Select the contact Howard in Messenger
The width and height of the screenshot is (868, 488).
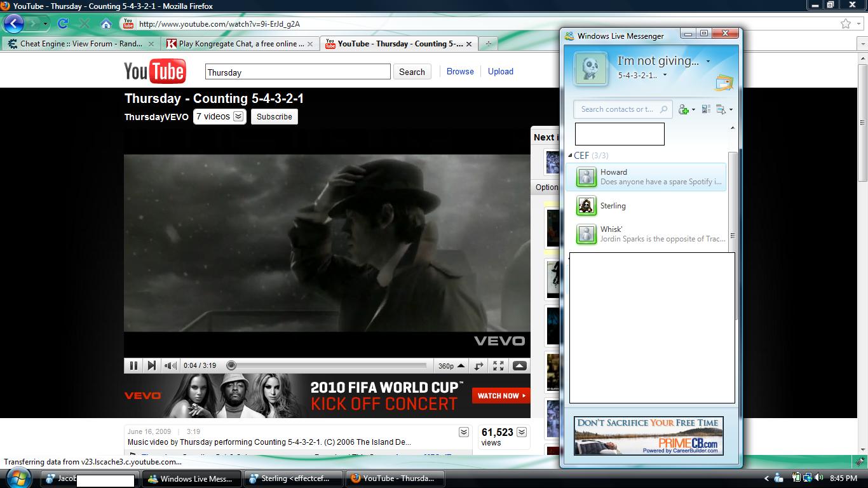click(646, 177)
